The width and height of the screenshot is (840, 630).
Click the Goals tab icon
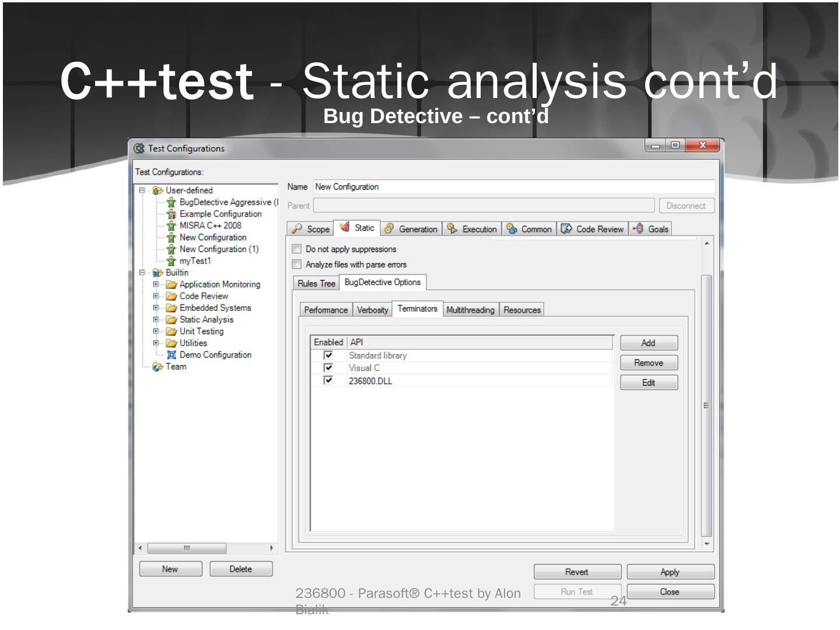click(638, 229)
